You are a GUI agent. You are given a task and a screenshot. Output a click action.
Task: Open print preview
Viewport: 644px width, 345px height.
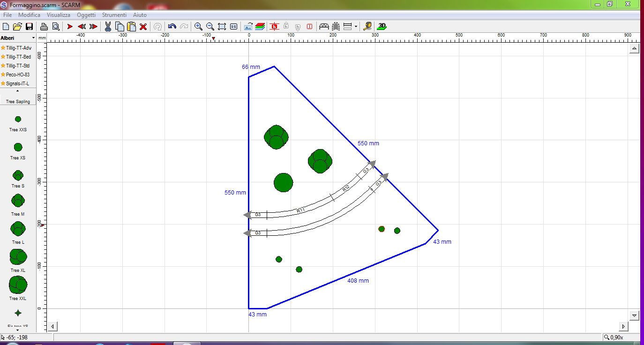[56, 27]
